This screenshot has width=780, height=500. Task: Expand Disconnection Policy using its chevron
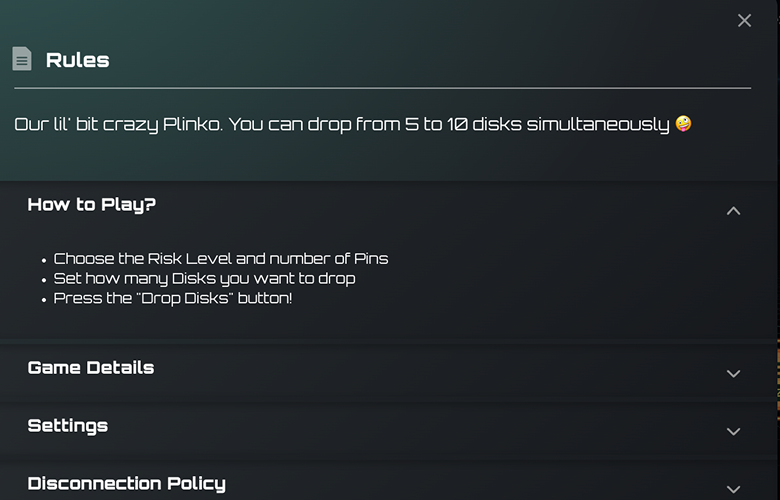coord(733,490)
